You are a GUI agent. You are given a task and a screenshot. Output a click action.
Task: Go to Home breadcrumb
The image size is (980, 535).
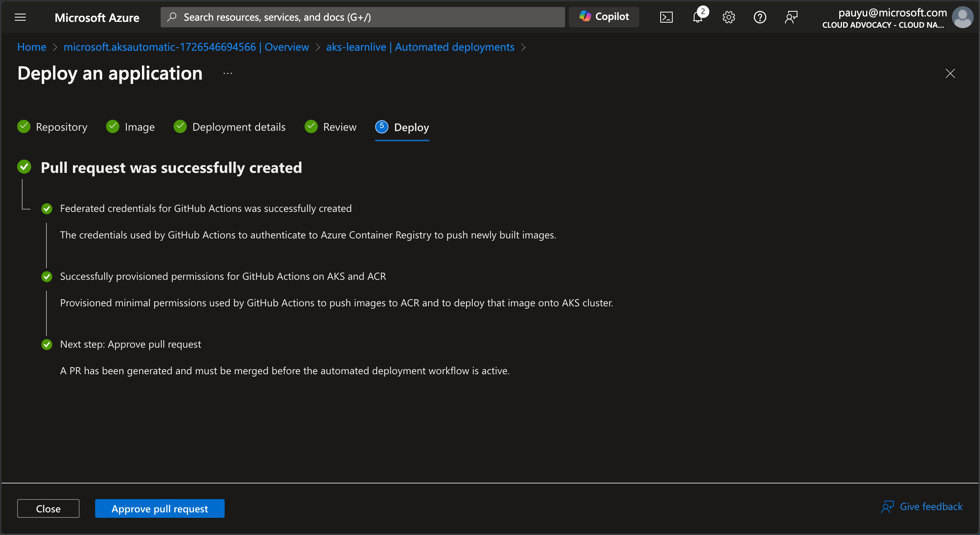32,47
